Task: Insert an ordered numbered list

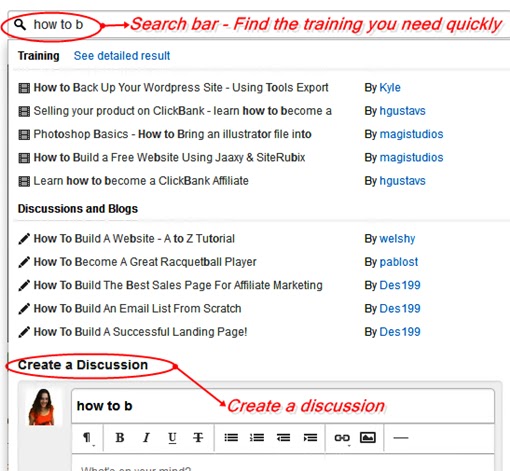Action: (257, 438)
